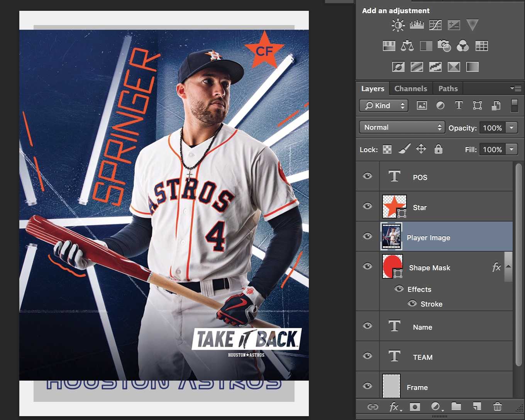Select the Player Image layer thumbnail
This screenshot has width=525, height=420.
point(391,237)
